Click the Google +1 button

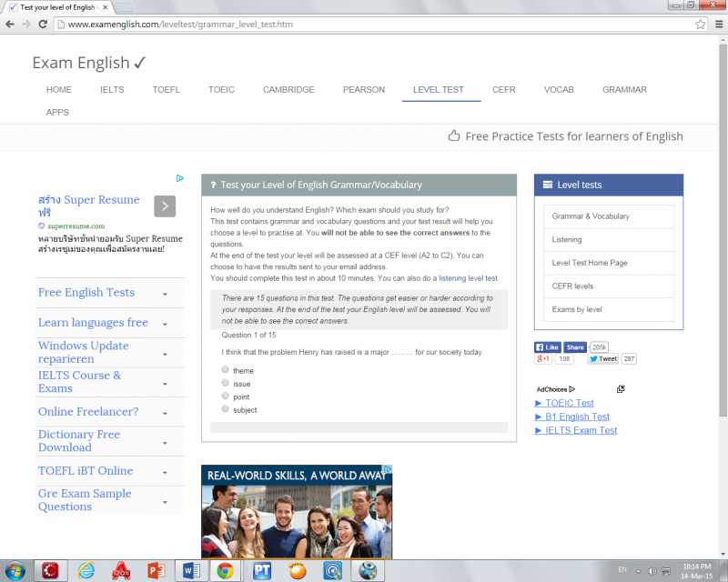pos(543,359)
